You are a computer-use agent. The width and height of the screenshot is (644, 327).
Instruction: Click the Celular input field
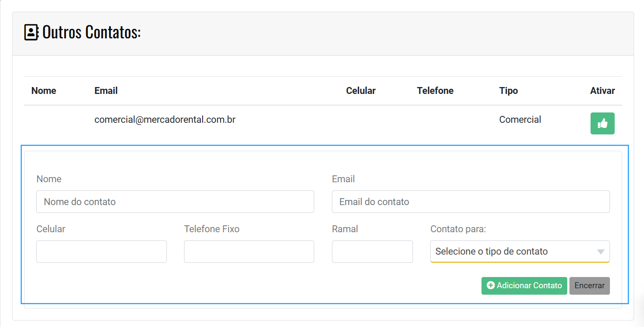point(101,252)
